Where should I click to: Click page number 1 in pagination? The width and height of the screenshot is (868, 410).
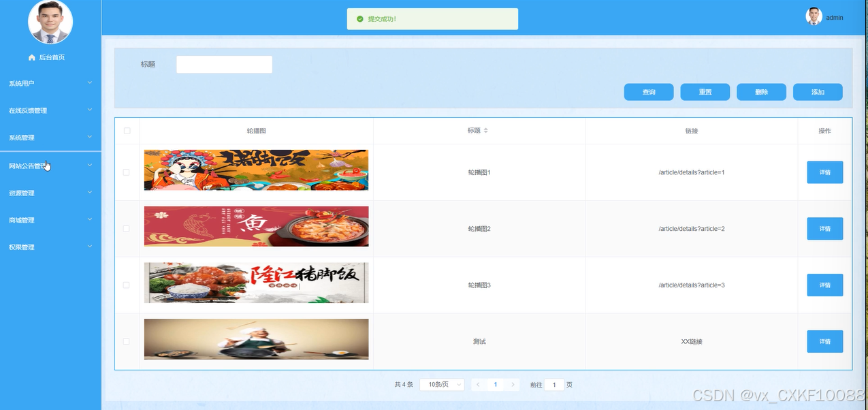496,385
